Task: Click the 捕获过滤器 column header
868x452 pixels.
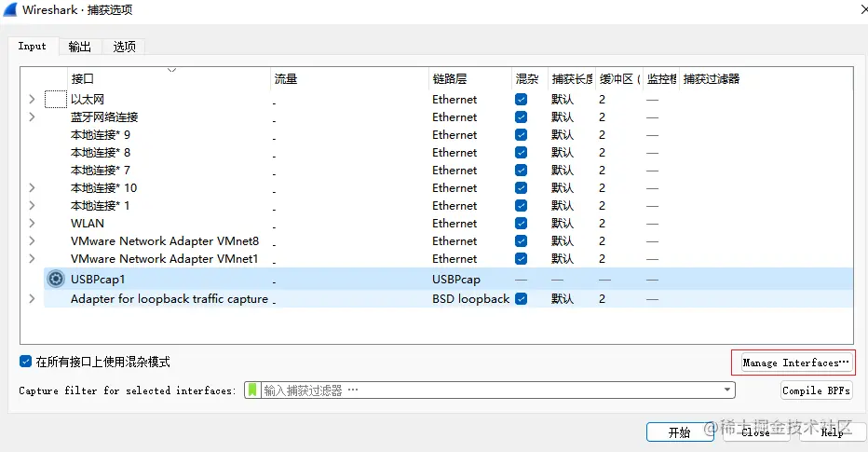Action: point(766,78)
